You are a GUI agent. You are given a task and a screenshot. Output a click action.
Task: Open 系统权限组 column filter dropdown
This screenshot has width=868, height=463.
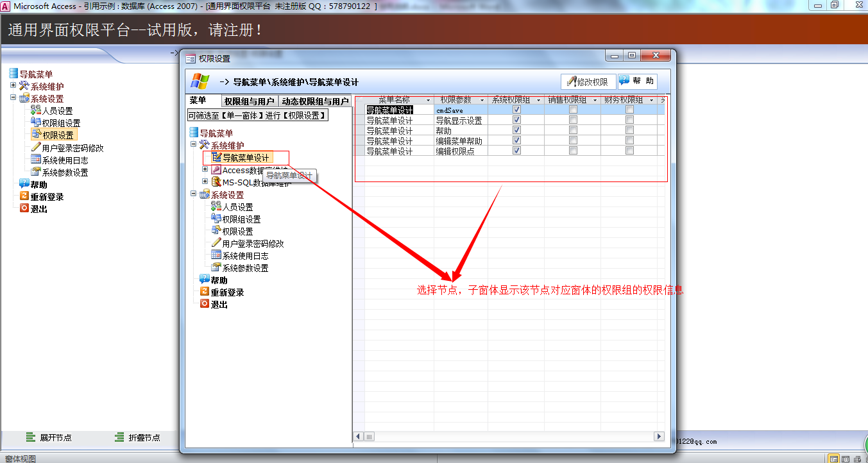pos(539,101)
